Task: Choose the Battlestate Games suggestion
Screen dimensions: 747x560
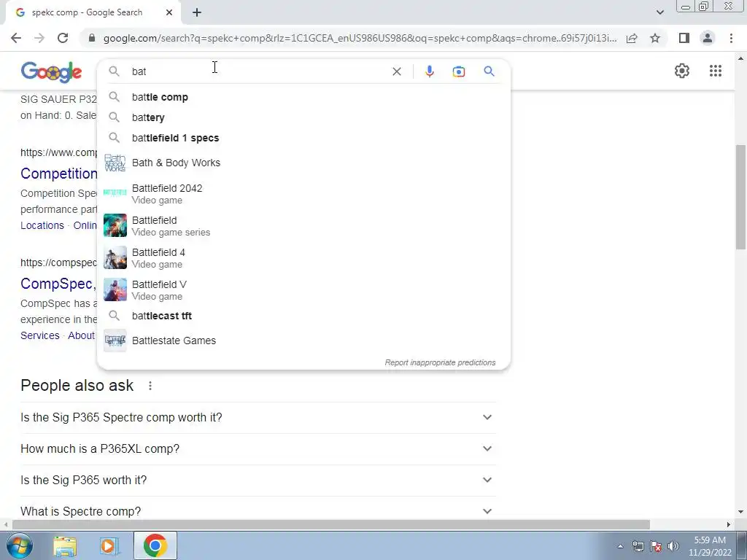Action: pos(303,341)
